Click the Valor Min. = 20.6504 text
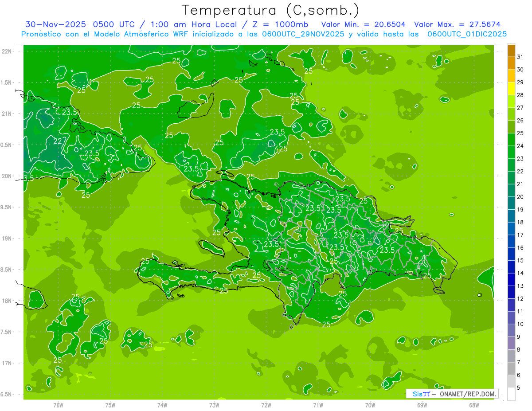The width and height of the screenshot is (532, 411). pyautogui.click(x=363, y=24)
